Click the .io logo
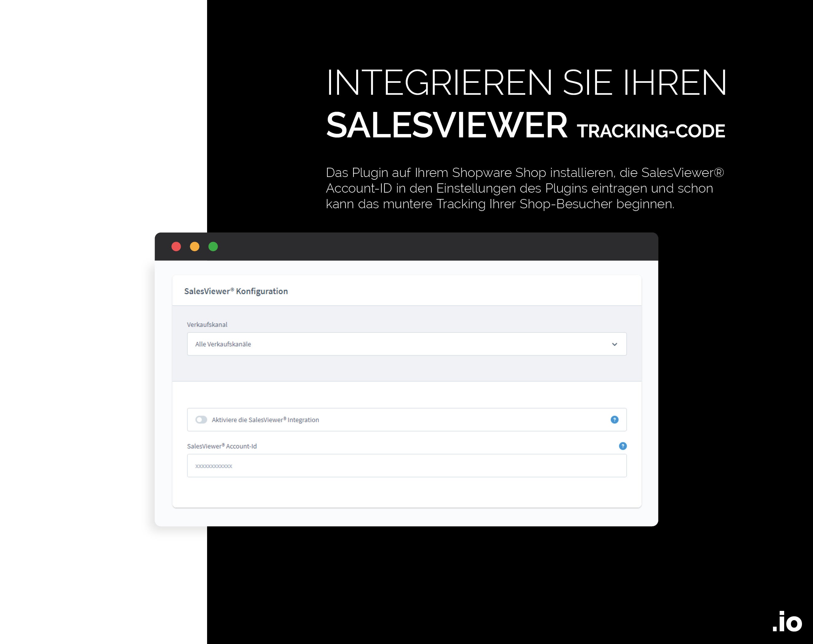Viewport: 813px width, 644px height. pos(787,621)
